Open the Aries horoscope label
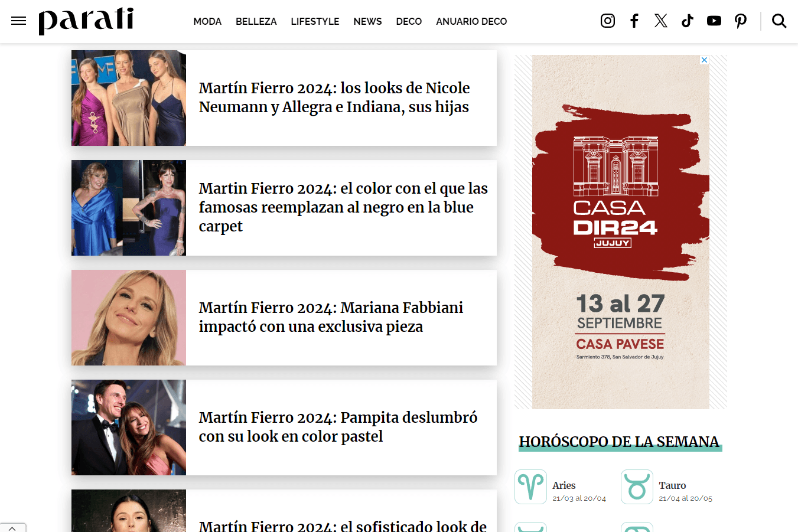This screenshot has width=798, height=532. click(x=564, y=485)
